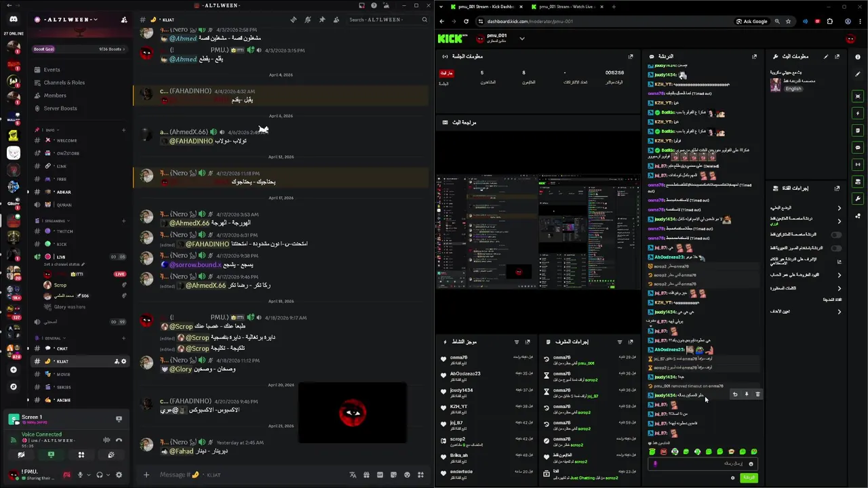Open headphone options arrow in user panel
The height and width of the screenshot is (488, 868).
point(108,474)
